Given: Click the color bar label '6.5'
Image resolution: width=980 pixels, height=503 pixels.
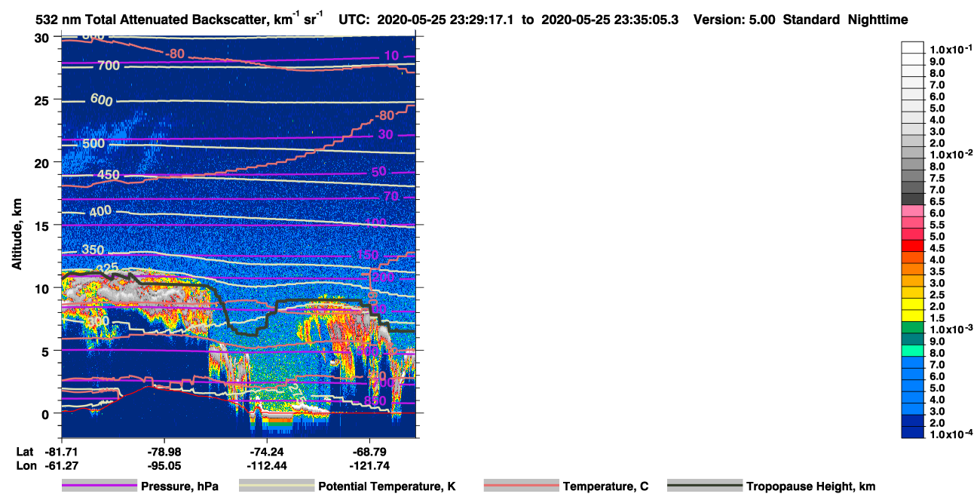Looking at the screenshot, I should point(939,201).
